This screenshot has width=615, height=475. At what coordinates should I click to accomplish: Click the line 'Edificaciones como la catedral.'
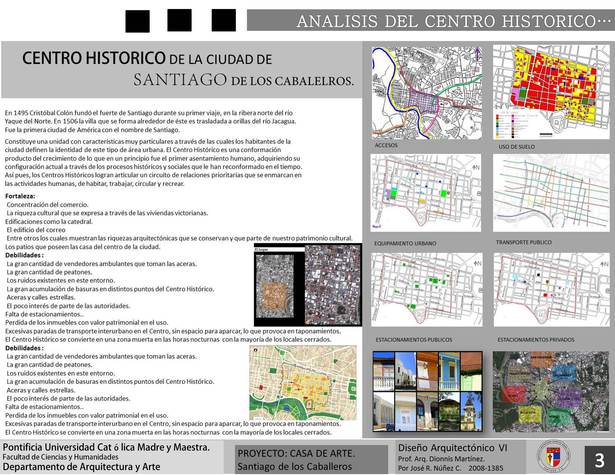[49, 221]
